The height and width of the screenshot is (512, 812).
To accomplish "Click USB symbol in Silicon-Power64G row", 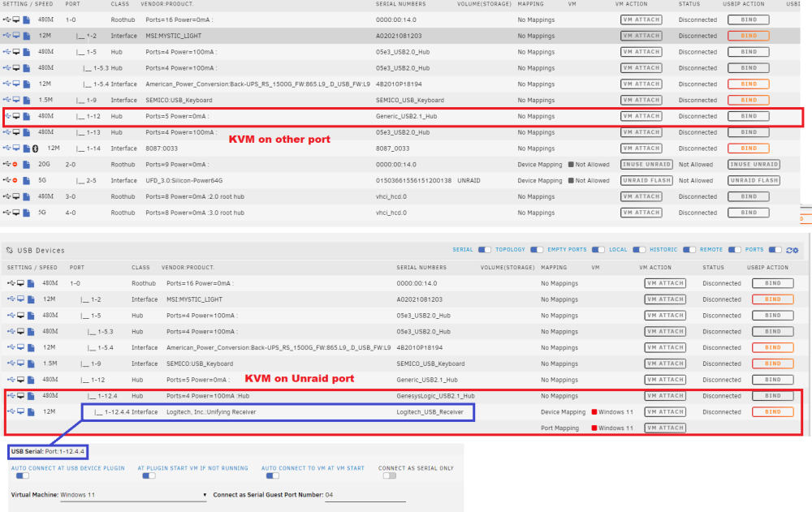I will (6, 180).
